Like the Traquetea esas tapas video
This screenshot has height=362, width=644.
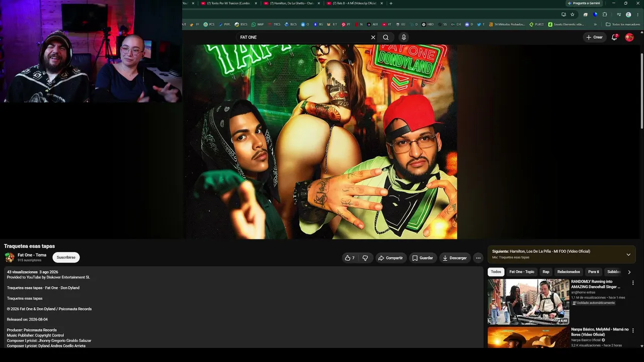click(x=350, y=258)
